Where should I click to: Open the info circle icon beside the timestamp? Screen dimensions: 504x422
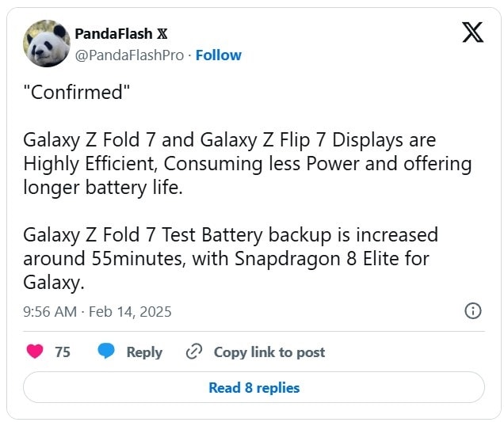pos(472,311)
